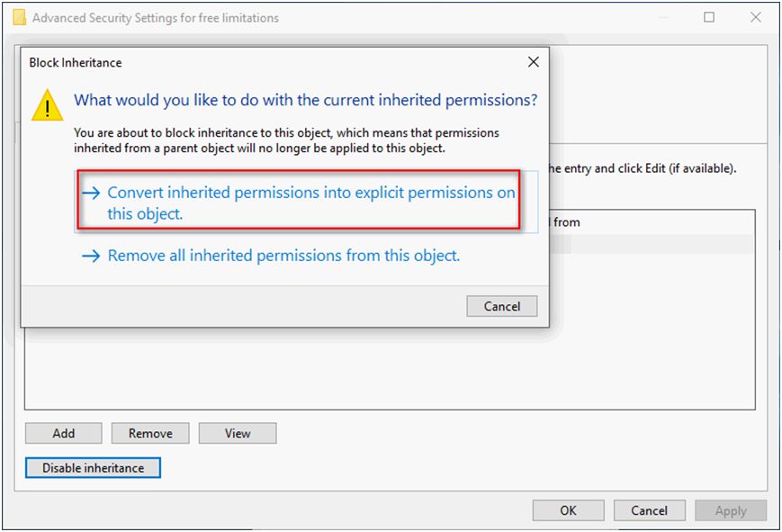This screenshot has height=532, width=782.
Task: Click the Block Inheritance dialog title bar
Action: [270, 62]
